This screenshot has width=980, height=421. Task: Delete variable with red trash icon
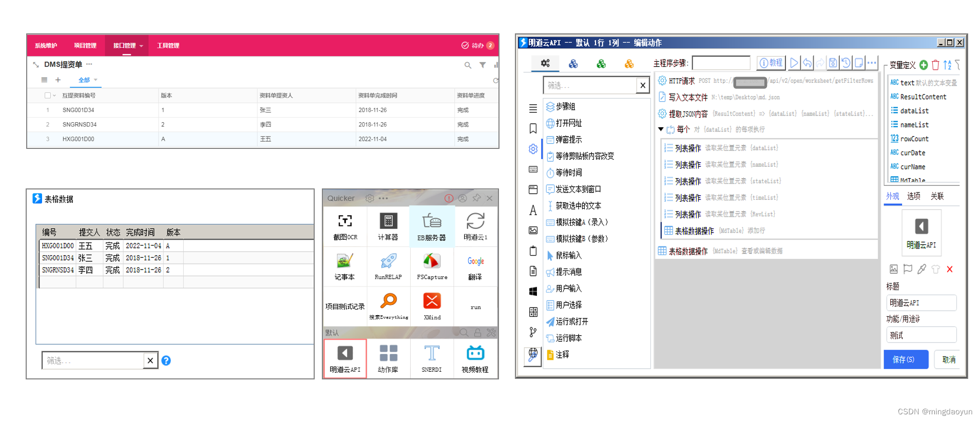tap(935, 65)
